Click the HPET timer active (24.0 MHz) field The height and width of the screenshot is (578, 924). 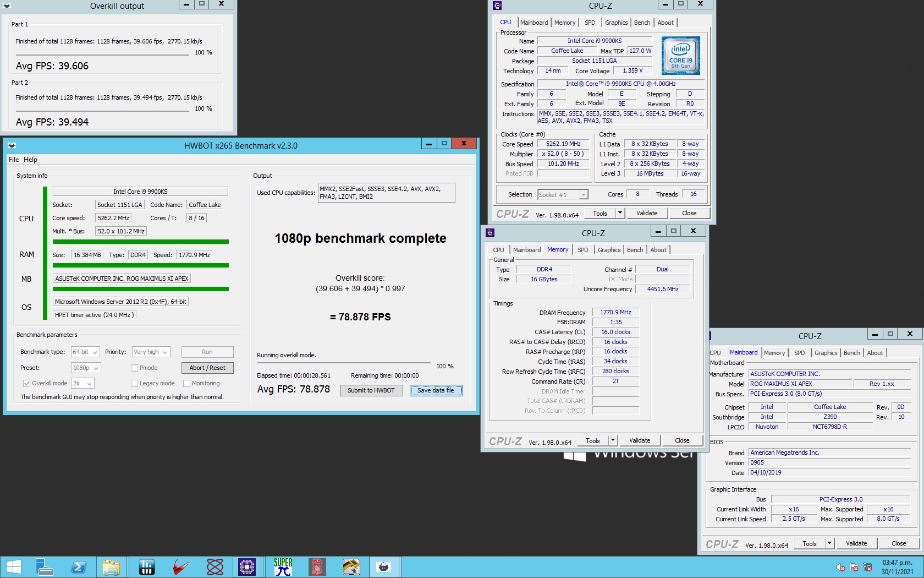tap(94, 315)
